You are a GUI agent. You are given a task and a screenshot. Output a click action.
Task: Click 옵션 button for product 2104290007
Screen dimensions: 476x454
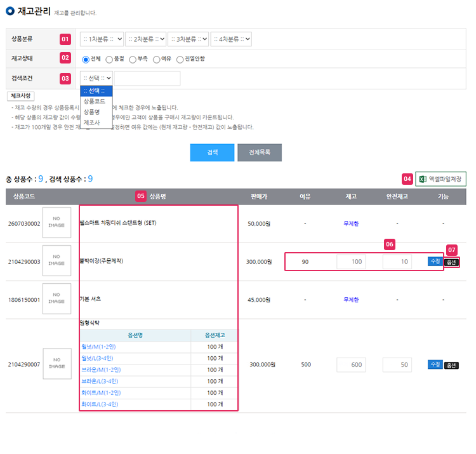(x=451, y=365)
